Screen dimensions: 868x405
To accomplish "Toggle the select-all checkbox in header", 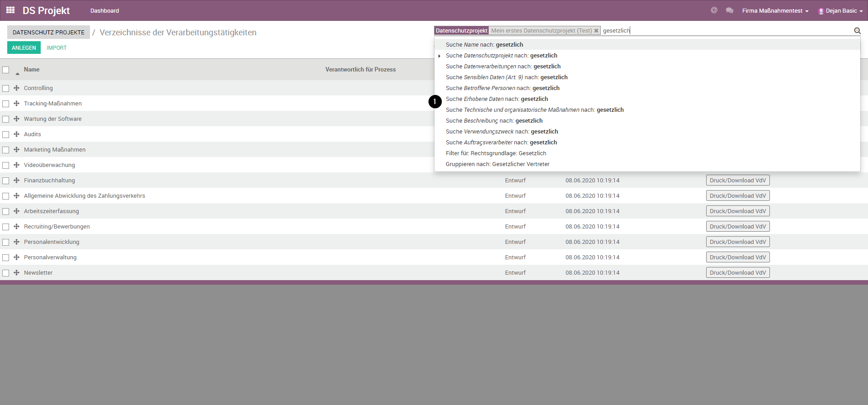I will point(6,70).
